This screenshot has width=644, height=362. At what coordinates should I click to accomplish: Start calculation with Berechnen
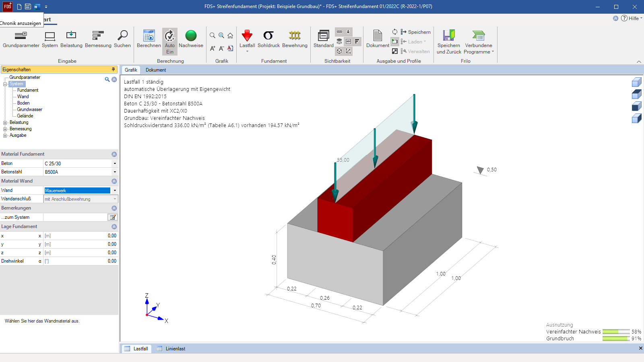coord(149,39)
